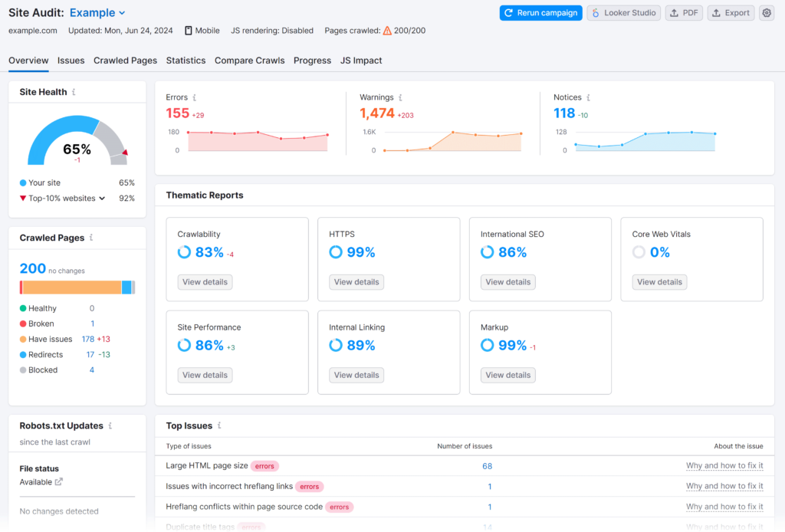Open robots.txt external link icon
The height and width of the screenshot is (532, 785).
tap(58, 482)
